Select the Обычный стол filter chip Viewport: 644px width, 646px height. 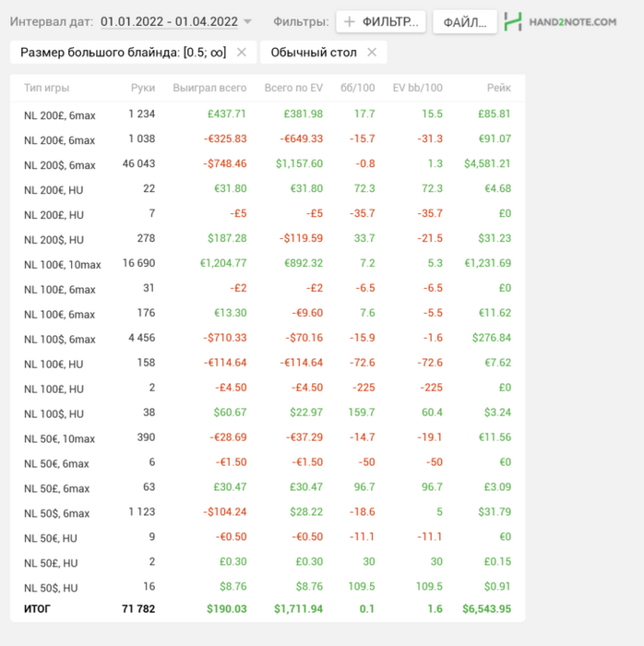[x=313, y=53]
